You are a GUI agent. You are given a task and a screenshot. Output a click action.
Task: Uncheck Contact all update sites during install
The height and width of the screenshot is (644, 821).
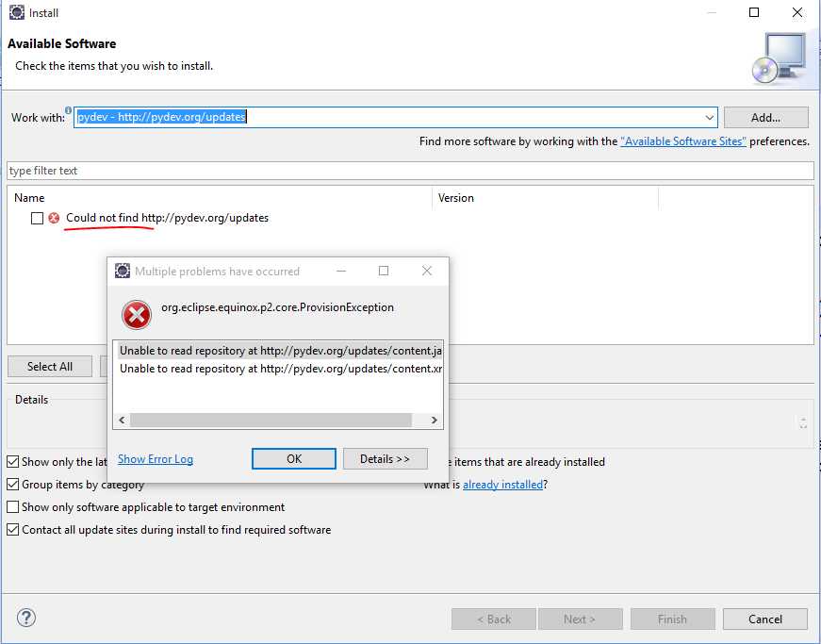coord(12,529)
